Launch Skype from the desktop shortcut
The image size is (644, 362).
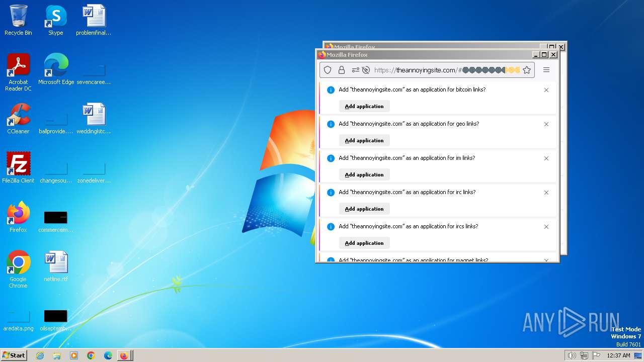point(55,20)
